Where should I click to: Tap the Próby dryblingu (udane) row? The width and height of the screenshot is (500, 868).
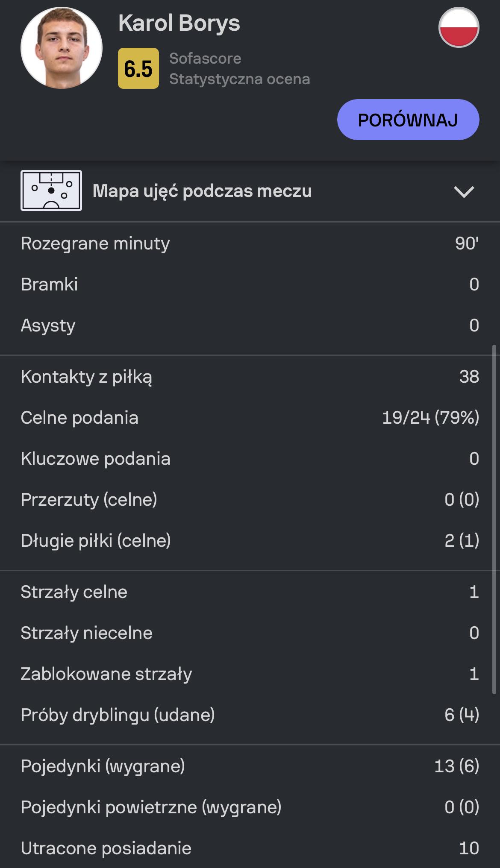click(x=250, y=715)
